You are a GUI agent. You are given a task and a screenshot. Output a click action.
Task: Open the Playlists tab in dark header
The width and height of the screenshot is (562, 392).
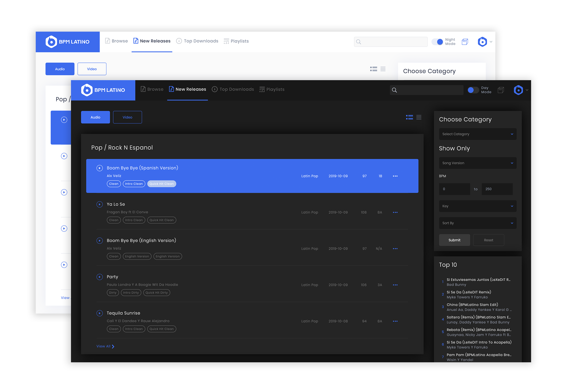272,89
